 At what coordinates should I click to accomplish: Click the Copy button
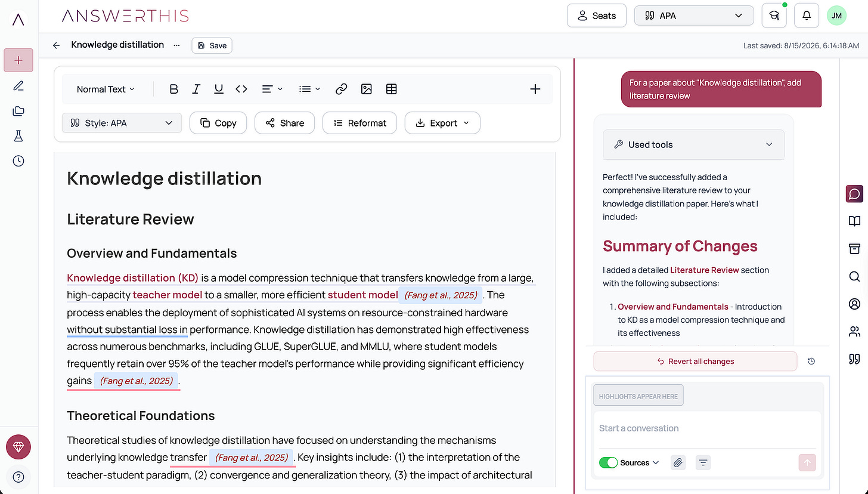[x=218, y=123]
